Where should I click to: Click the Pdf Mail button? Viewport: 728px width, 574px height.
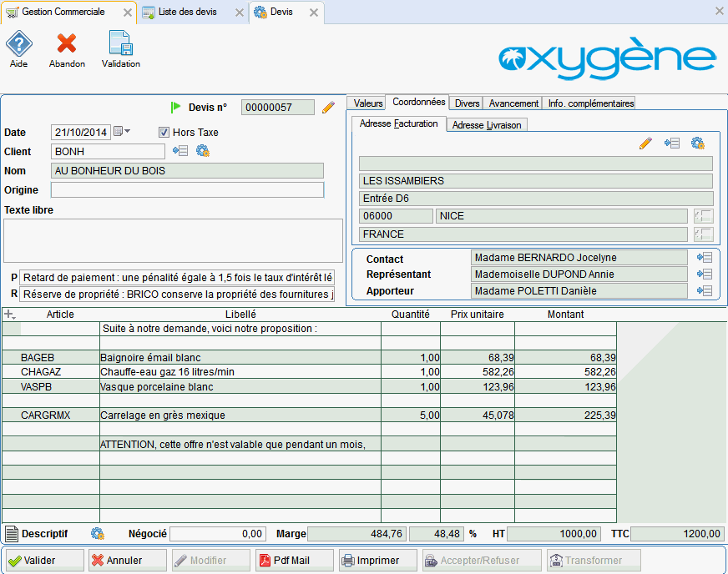[294, 561]
